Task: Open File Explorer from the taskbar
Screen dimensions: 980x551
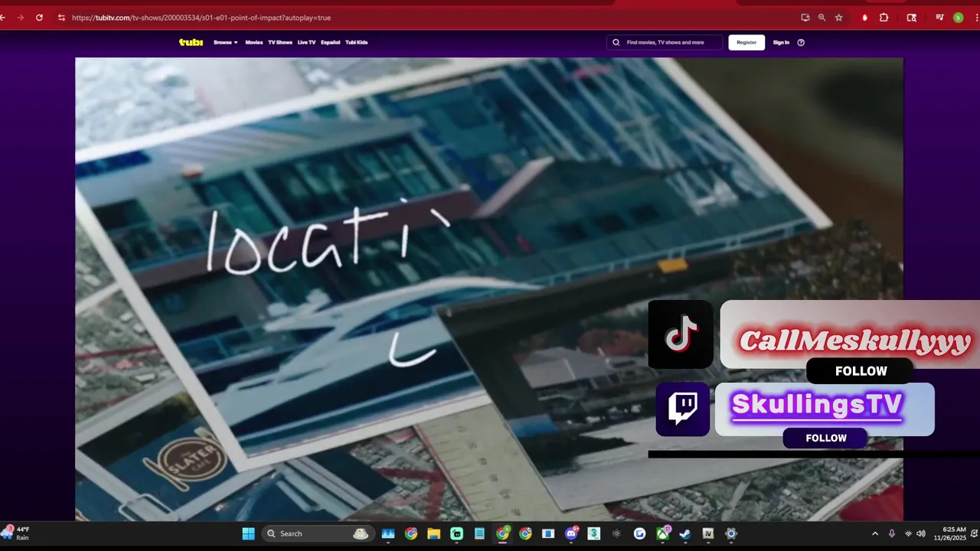Action: click(433, 533)
